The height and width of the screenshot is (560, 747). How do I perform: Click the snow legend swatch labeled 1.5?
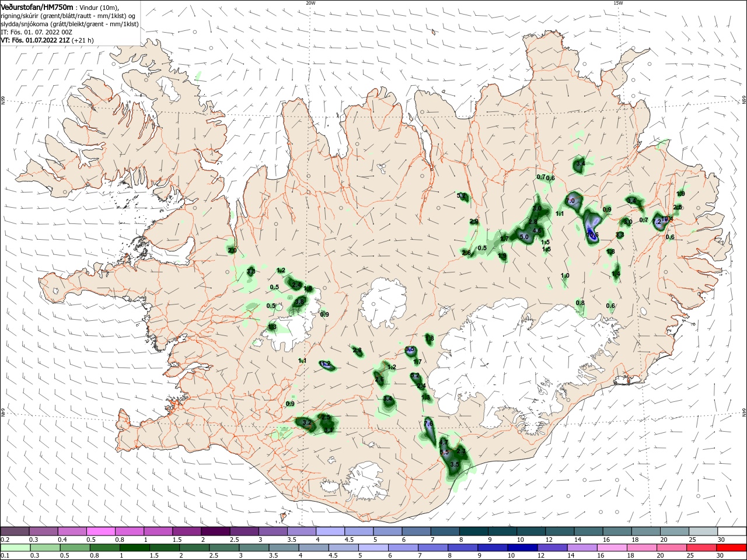[x=186, y=531]
